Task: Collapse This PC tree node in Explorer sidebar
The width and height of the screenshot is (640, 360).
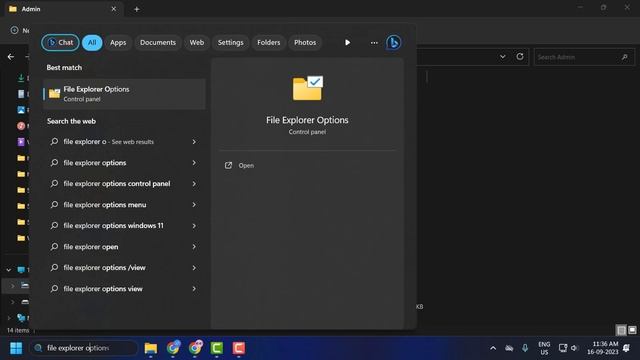Action: point(9,270)
